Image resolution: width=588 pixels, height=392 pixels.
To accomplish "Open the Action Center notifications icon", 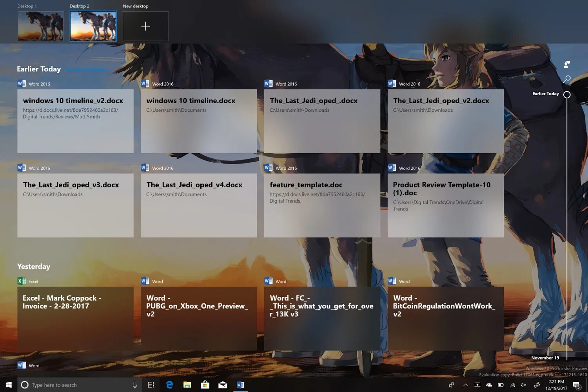I will pos(577,385).
